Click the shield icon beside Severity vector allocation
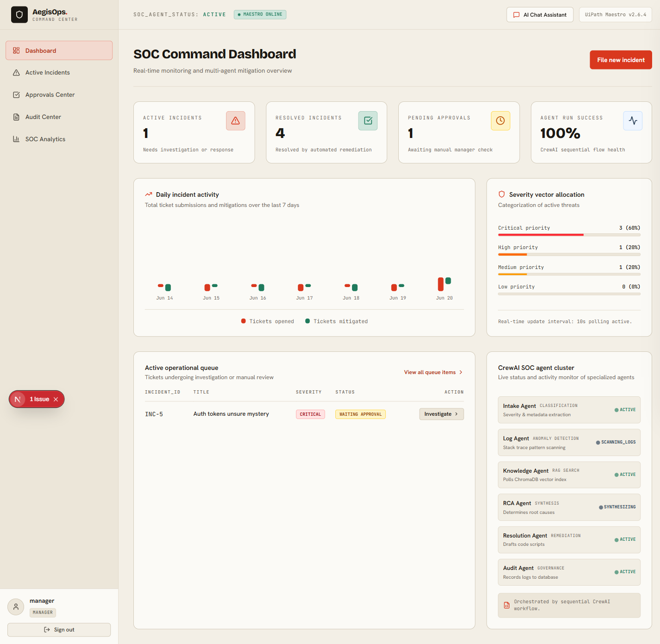Image resolution: width=660 pixels, height=644 pixels. (502, 194)
